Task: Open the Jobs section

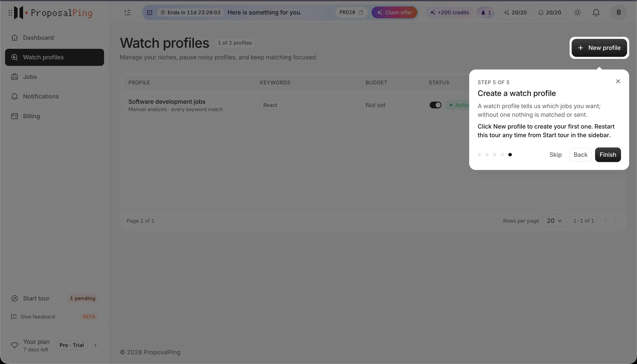Action: click(54, 77)
